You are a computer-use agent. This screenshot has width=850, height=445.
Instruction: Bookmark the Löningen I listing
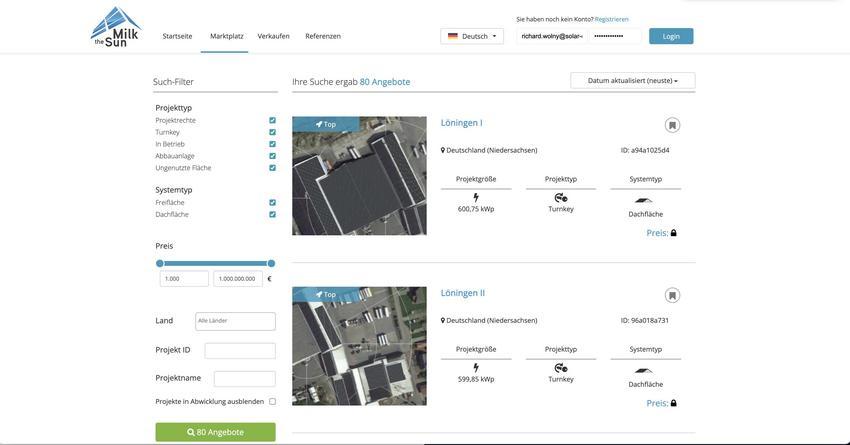(672, 125)
